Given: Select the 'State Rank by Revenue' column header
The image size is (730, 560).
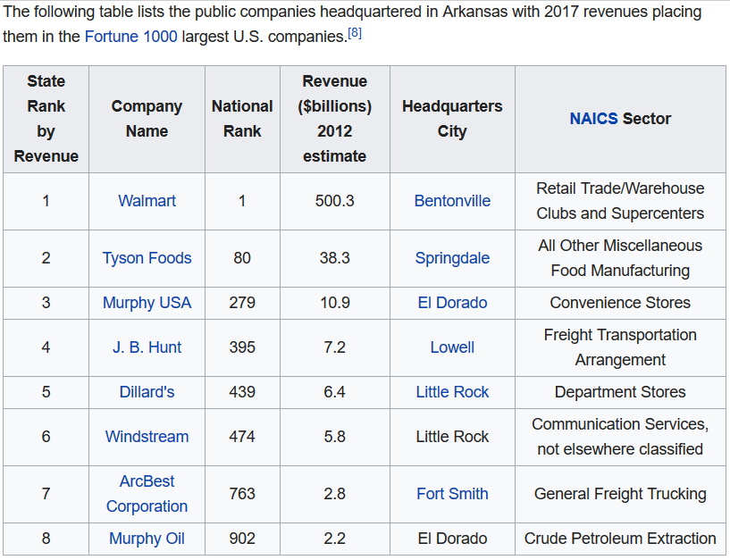Looking at the screenshot, I should coord(46,119).
